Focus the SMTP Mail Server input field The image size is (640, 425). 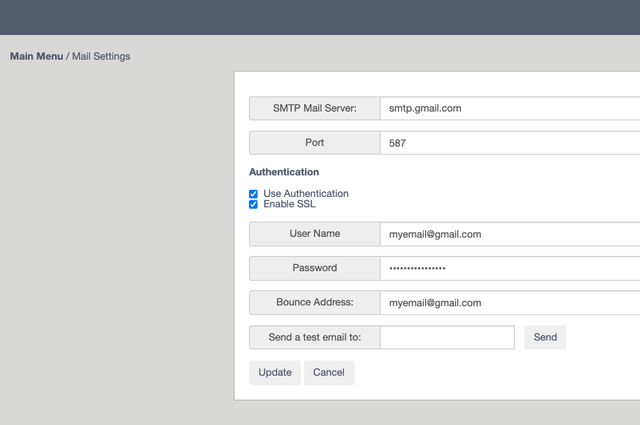point(510,108)
